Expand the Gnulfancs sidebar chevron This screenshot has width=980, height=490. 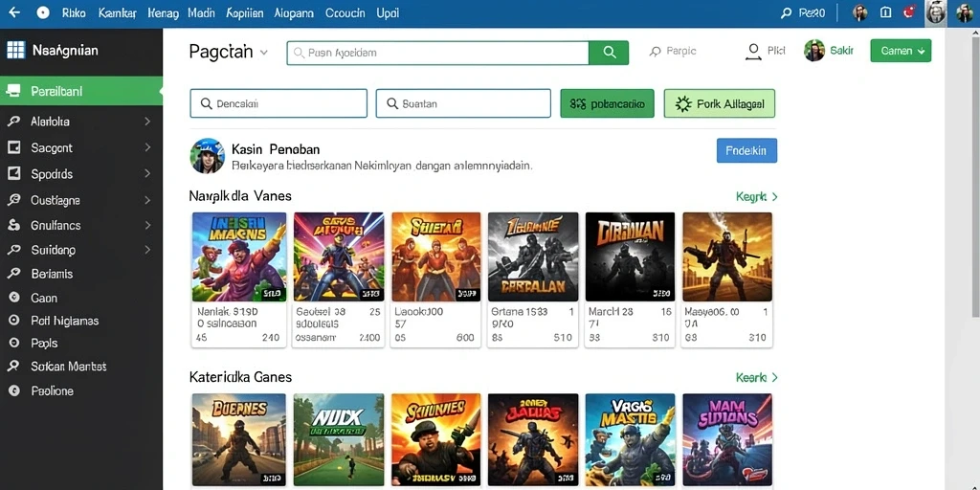pyautogui.click(x=147, y=225)
